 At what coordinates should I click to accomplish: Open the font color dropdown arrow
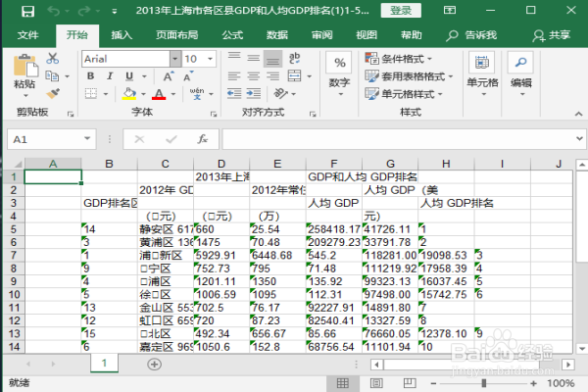point(173,94)
